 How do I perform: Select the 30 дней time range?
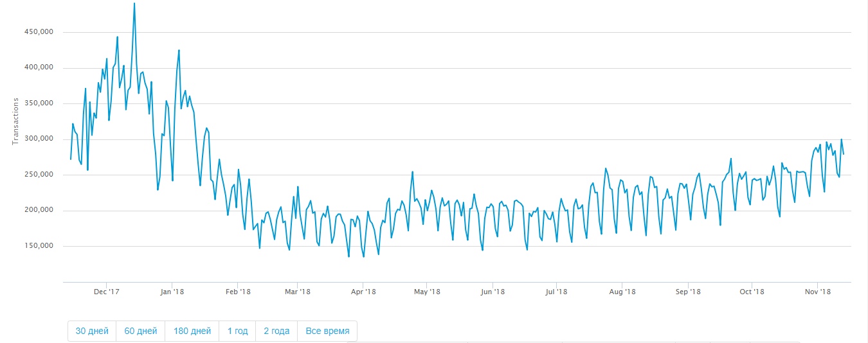point(92,331)
